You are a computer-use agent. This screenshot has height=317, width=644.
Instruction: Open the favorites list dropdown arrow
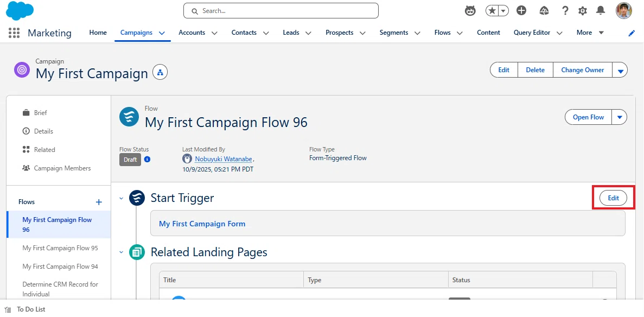click(x=503, y=11)
